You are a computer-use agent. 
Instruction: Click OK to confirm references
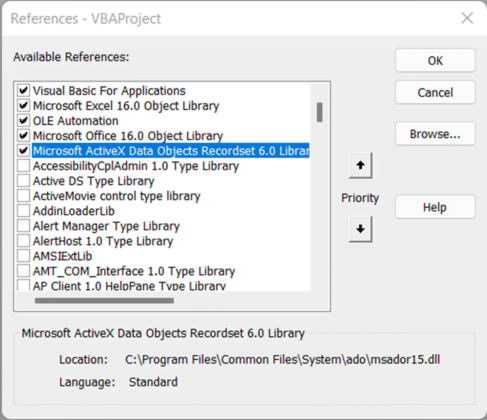click(435, 61)
